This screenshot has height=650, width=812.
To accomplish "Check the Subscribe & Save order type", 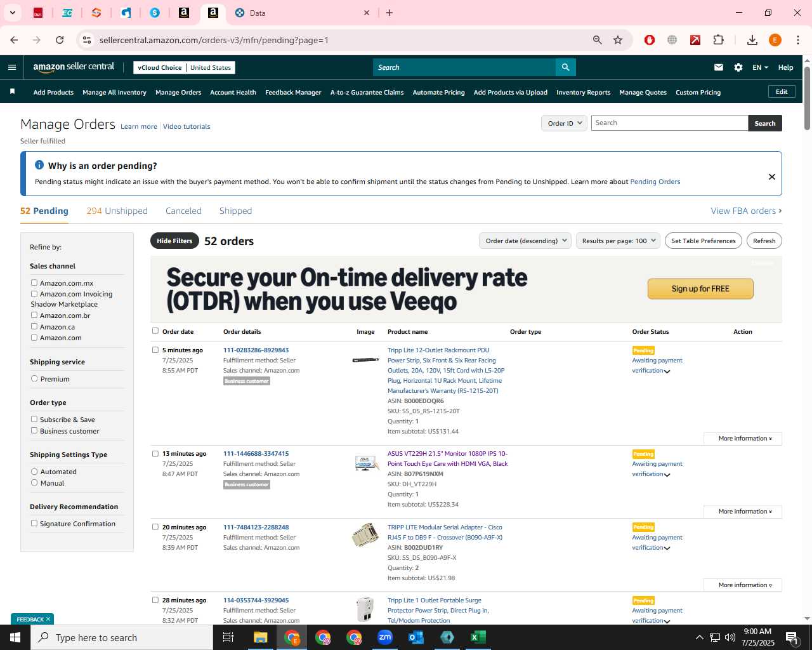I will (34, 419).
